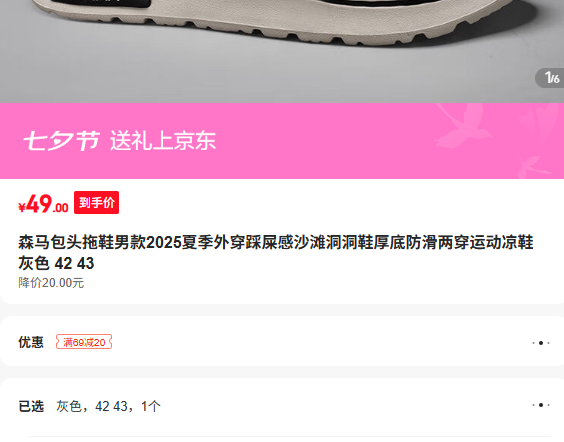Open the three-dot menu in 已选 row

point(541,405)
